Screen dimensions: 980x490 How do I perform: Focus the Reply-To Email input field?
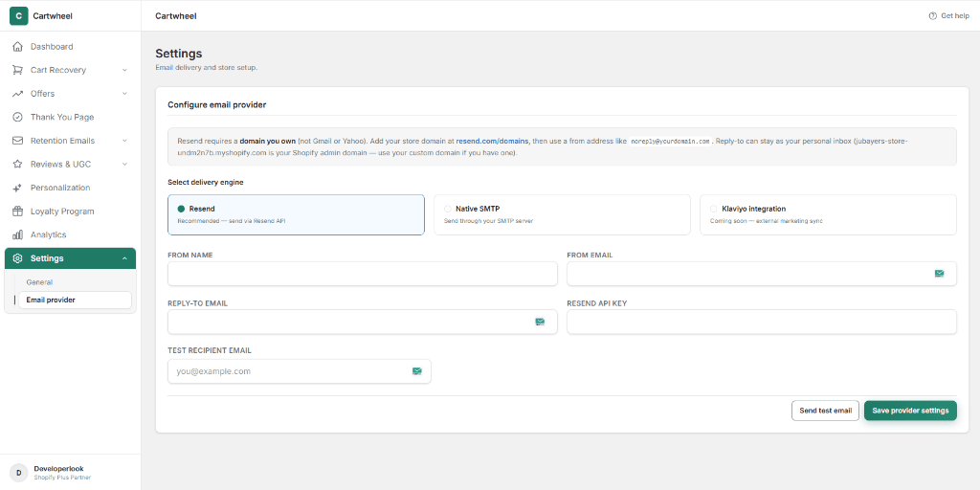pyautogui.click(x=363, y=322)
